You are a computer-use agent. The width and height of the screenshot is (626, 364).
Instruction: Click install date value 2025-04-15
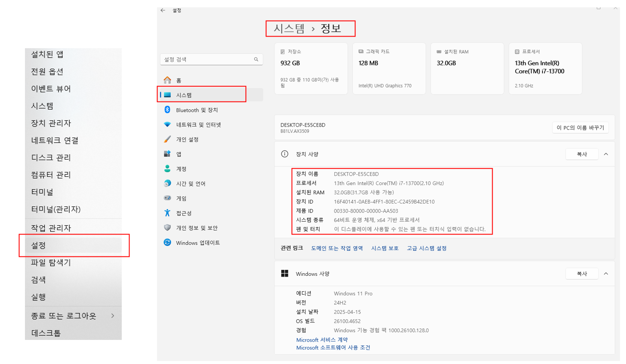pyautogui.click(x=347, y=312)
